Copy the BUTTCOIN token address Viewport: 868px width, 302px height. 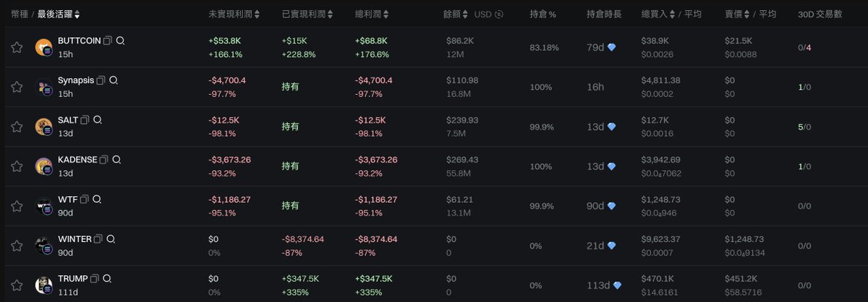coord(108,41)
